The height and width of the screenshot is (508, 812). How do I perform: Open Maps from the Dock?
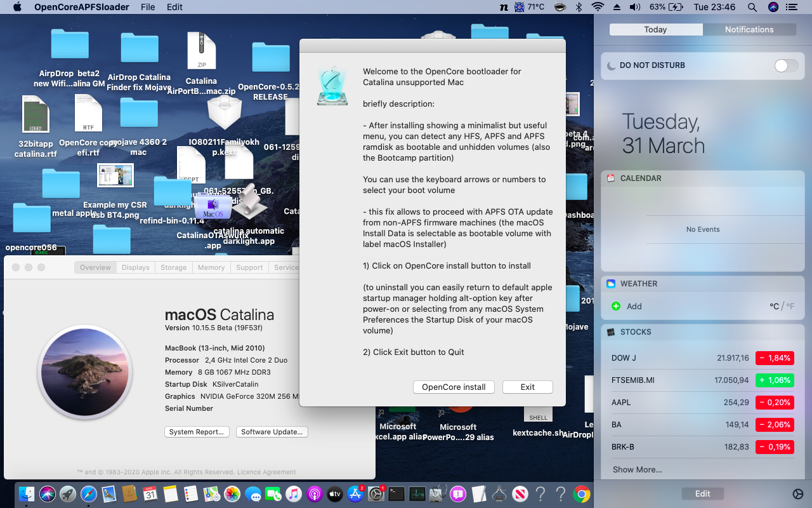click(x=211, y=493)
